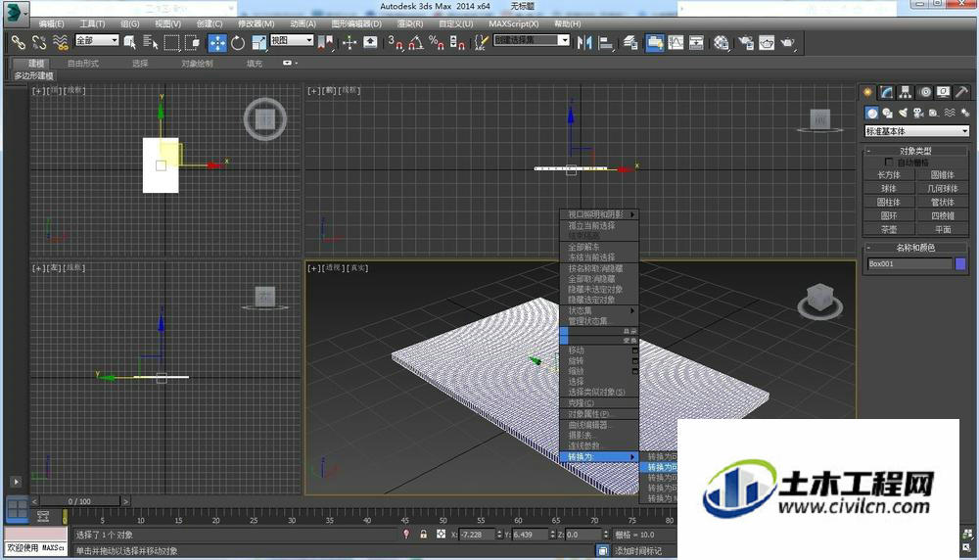Select the 自由形式 ribbon tab

[x=83, y=63]
